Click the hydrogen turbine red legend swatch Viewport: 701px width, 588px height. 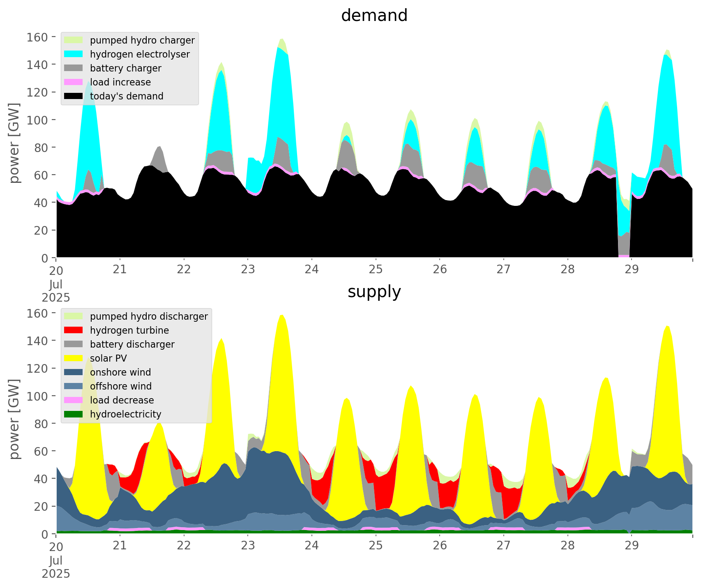(x=74, y=330)
